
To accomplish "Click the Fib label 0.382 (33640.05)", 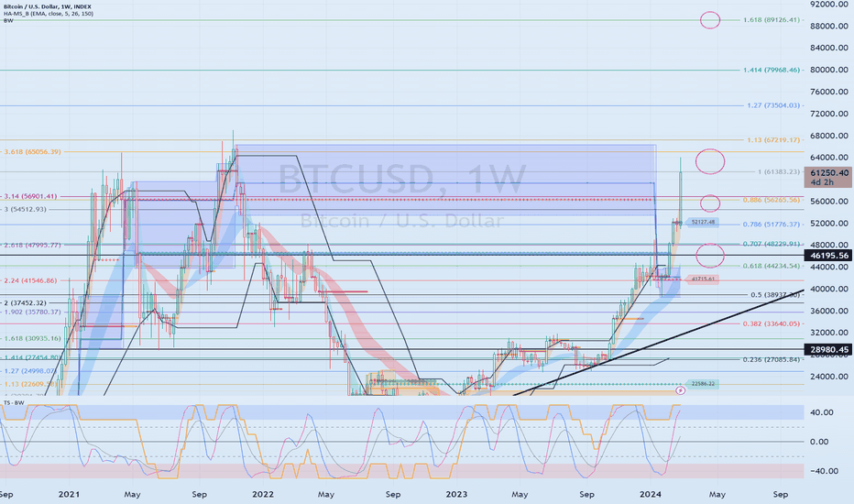I will (772, 323).
